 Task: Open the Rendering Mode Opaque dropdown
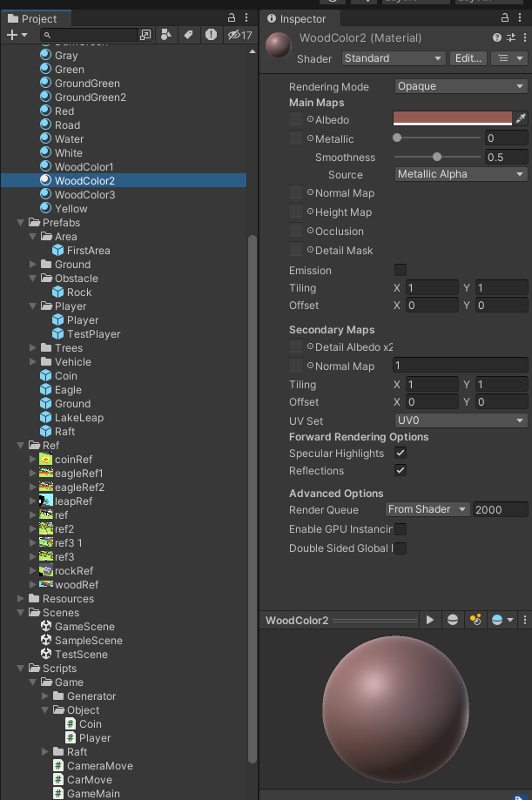pos(461,86)
